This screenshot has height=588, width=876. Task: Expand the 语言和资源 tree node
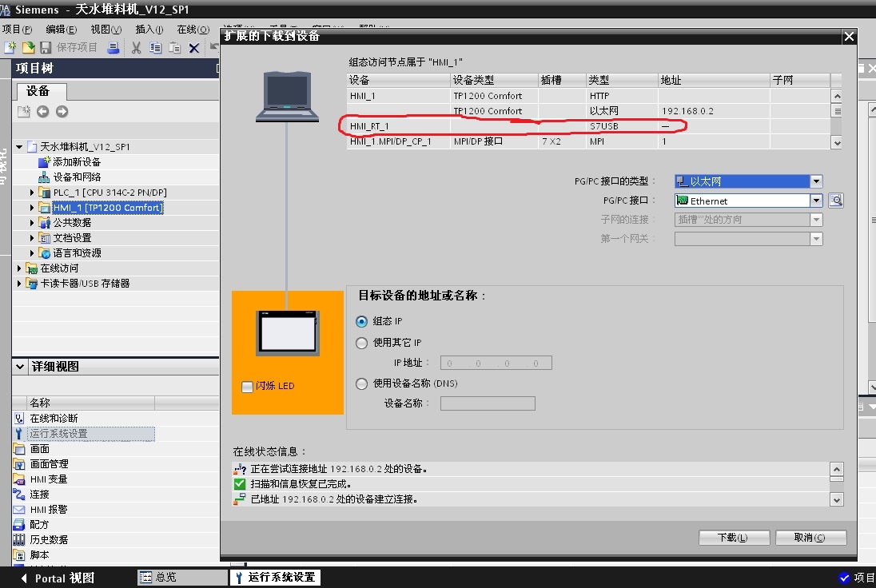tap(32, 253)
